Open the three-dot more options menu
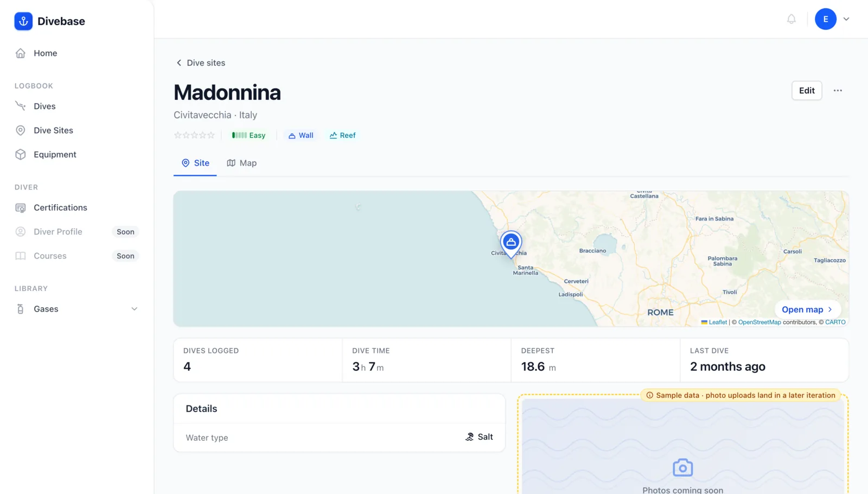Image resolution: width=868 pixels, height=494 pixels. (x=838, y=91)
